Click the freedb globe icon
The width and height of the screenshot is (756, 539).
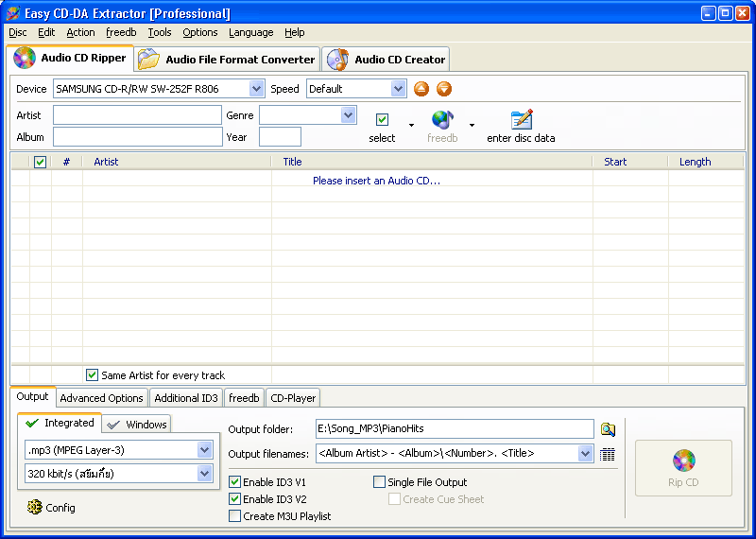pos(442,120)
